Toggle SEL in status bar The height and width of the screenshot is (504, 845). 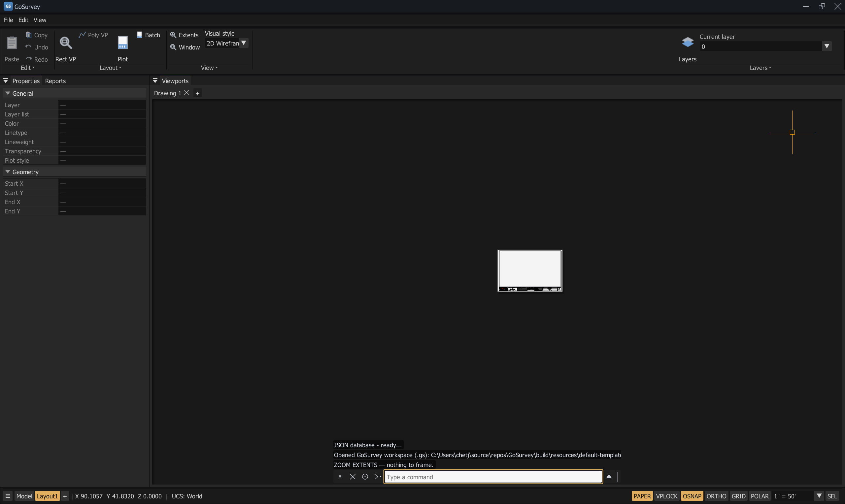[832, 496]
